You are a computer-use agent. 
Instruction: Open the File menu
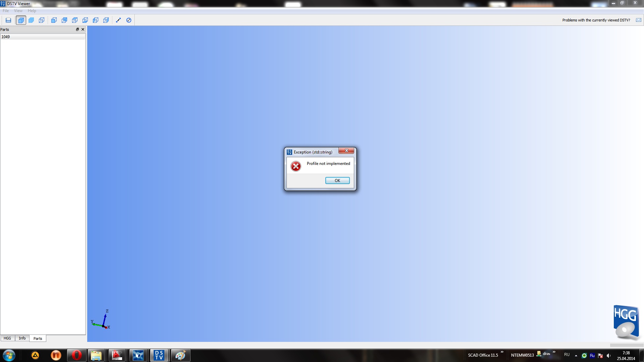pyautogui.click(x=6, y=11)
